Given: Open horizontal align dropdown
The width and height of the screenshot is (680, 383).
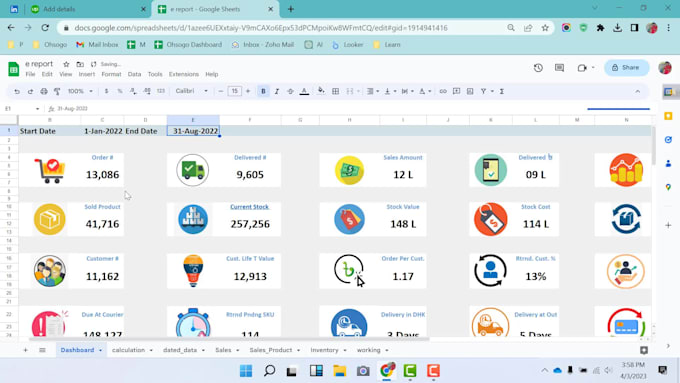Looking at the screenshot, I should (x=373, y=91).
